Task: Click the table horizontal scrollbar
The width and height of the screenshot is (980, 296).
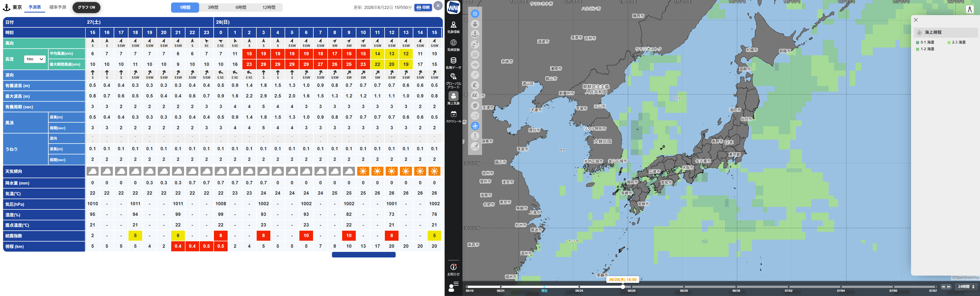Action: [x=364, y=255]
